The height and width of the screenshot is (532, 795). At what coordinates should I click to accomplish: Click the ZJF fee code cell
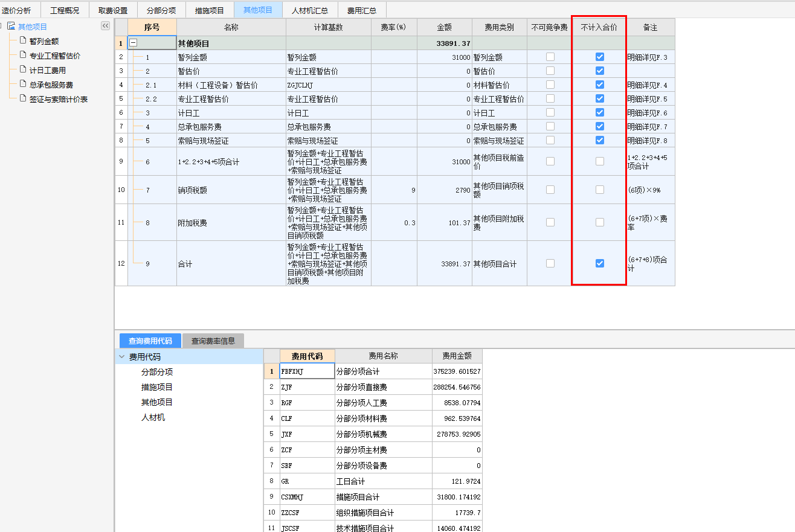pyautogui.click(x=307, y=387)
